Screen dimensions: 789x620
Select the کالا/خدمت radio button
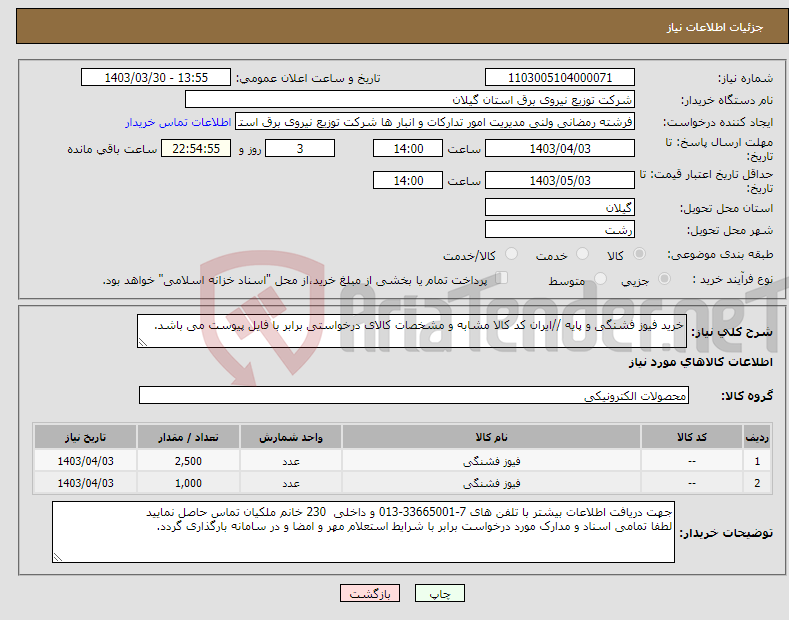511,254
